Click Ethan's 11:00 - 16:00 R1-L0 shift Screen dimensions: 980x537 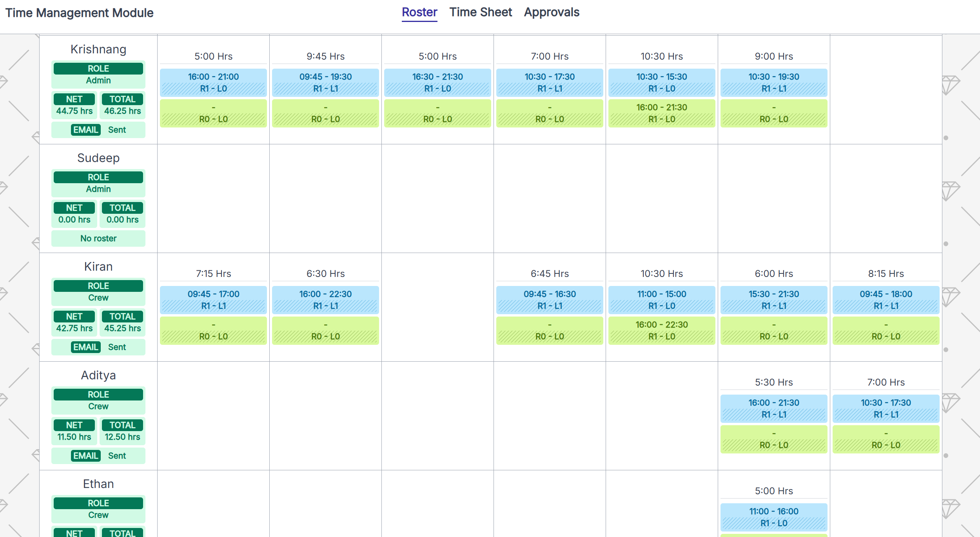[773, 517]
